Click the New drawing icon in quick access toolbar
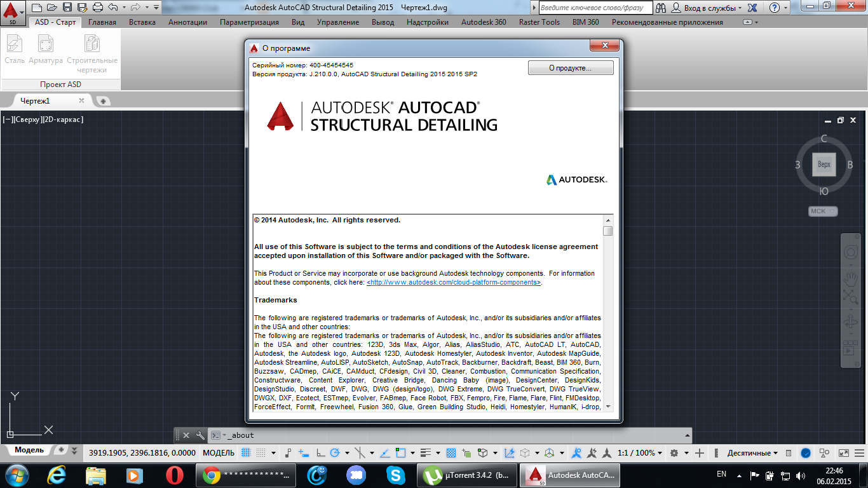This screenshot has height=488, width=868. (37, 8)
